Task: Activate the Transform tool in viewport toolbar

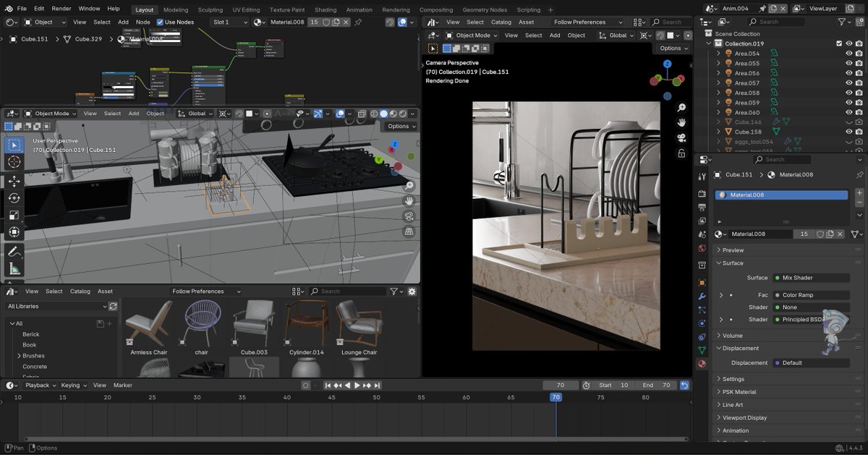Action: 14,232
